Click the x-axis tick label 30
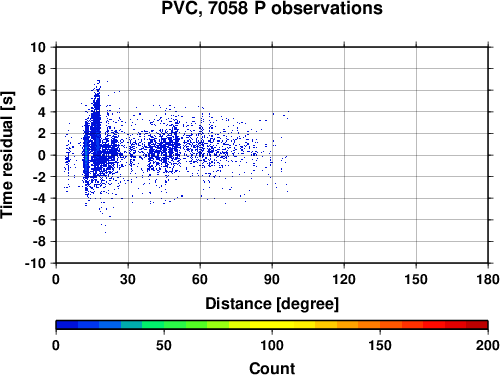The height and width of the screenshot is (375, 500). pyautogui.click(x=128, y=279)
